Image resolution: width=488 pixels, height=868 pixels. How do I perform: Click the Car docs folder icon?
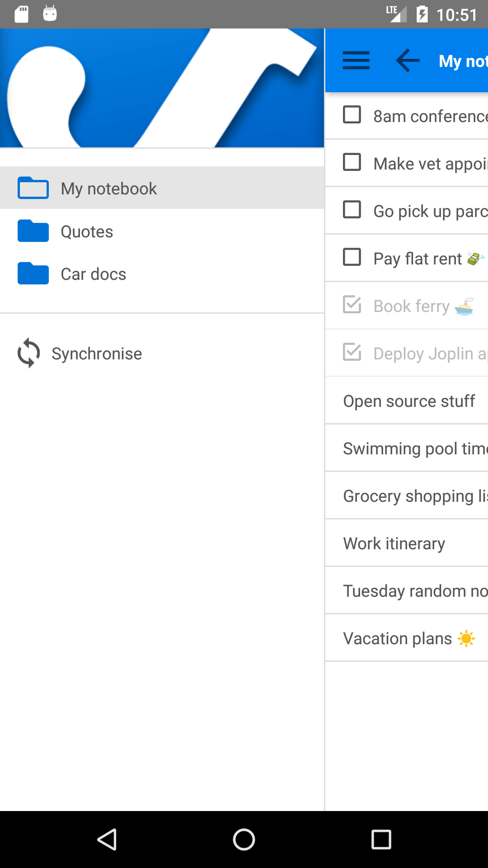click(x=33, y=274)
